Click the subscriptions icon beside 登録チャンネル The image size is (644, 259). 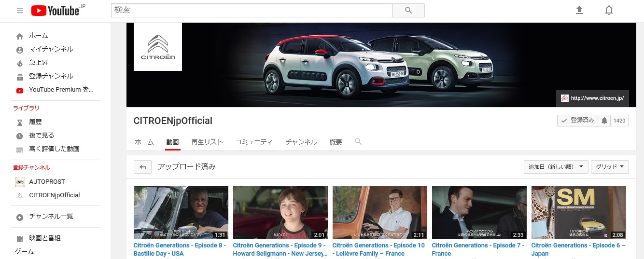tap(20, 77)
